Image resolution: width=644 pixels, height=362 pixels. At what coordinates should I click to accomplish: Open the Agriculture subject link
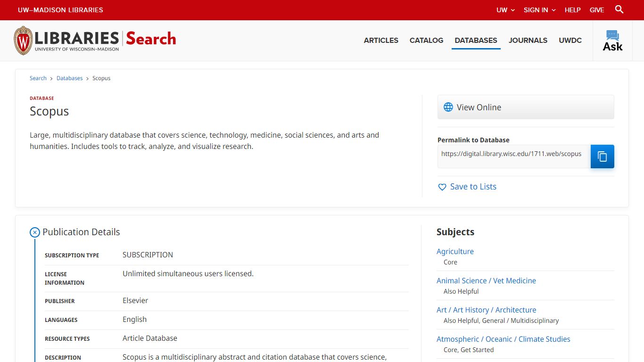(x=455, y=252)
